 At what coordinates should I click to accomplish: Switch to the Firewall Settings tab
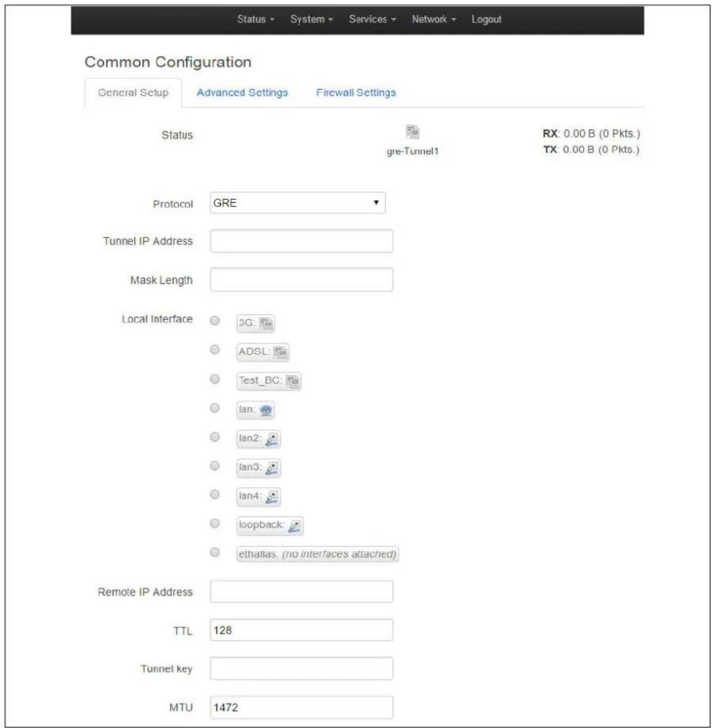[x=356, y=93]
